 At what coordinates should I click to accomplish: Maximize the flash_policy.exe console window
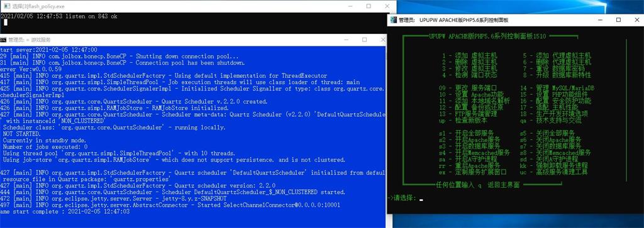pos(369,6)
